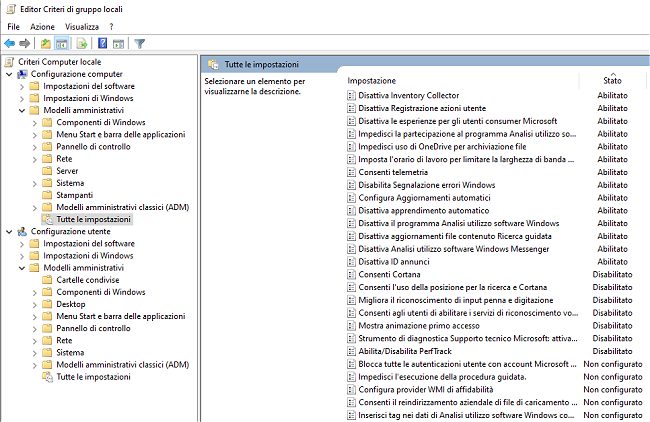Open the Help toolbar icon
Viewport: 650px width, 422px height.
102,43
